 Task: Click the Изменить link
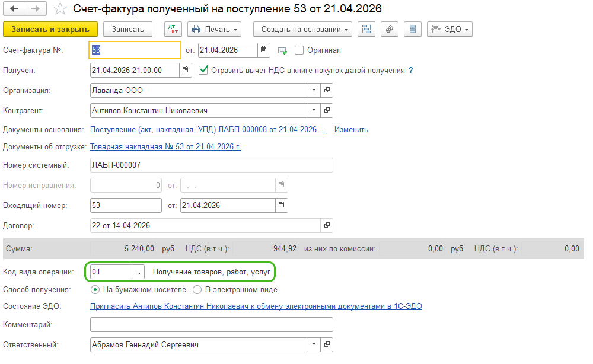click(x=351, y=130)
